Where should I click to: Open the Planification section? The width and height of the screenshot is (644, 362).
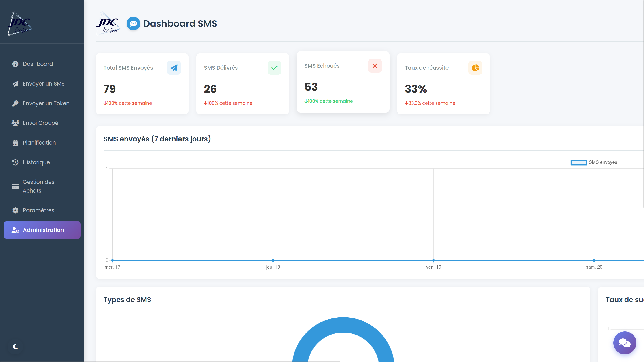point(42,143)
